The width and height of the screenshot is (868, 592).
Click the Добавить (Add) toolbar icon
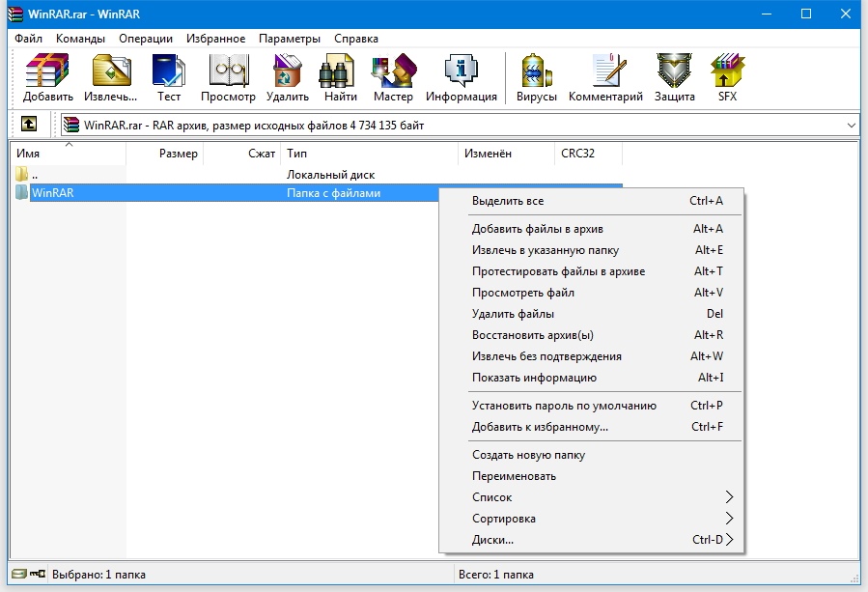[47, 77]
